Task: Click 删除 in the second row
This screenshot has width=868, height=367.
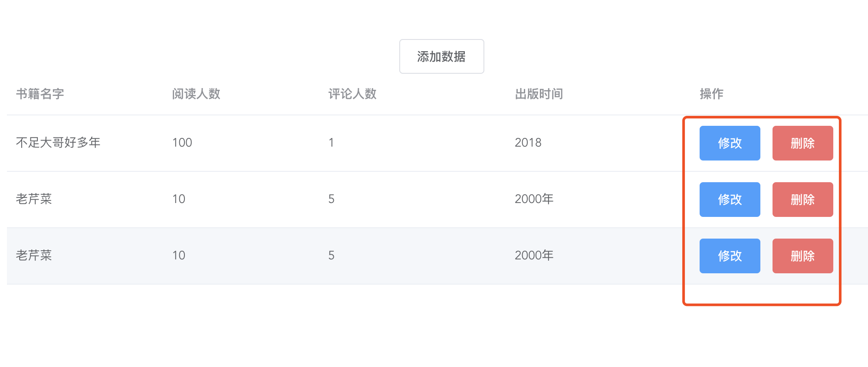Action: click(x=802, y=200)
